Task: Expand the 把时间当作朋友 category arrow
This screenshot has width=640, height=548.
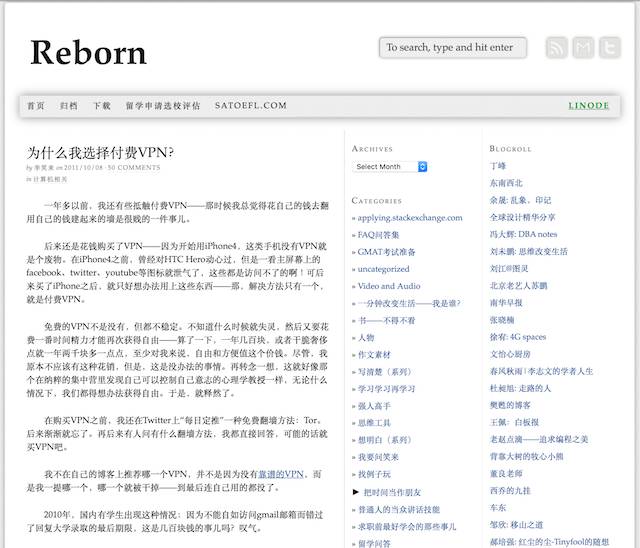Action: 356,492
